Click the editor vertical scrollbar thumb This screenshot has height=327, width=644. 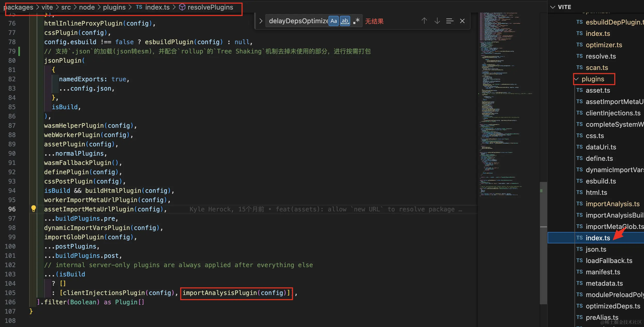543,243
